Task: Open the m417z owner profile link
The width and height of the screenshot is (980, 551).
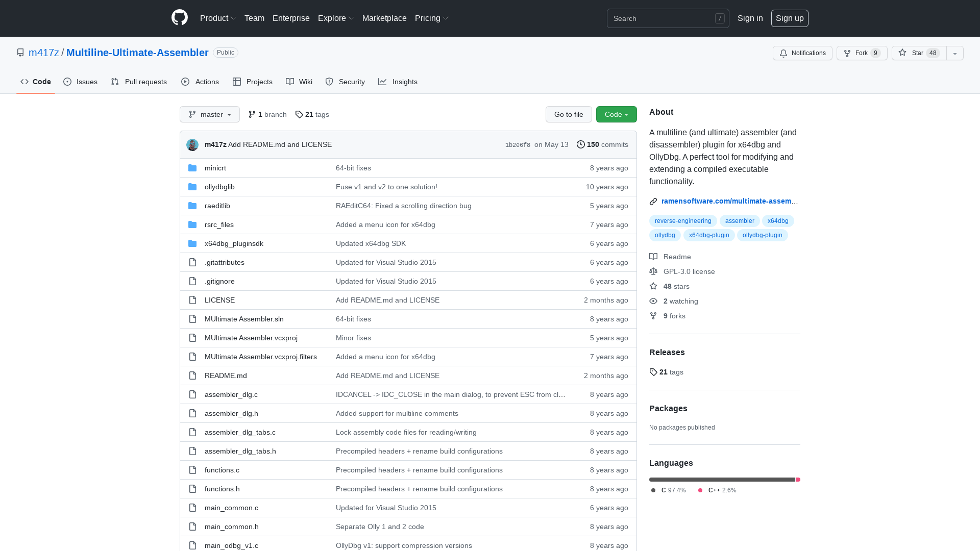Action: click(x=44, y=53)
